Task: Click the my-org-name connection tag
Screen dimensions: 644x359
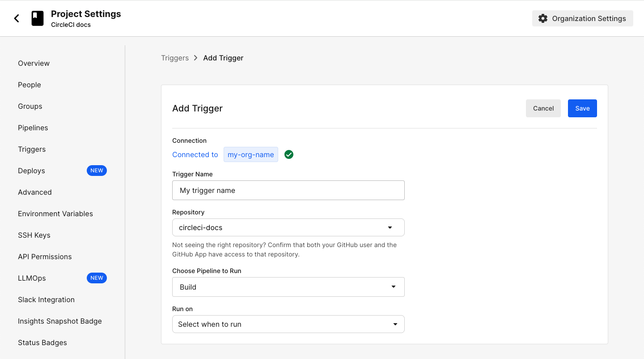Action: point(251,154)
